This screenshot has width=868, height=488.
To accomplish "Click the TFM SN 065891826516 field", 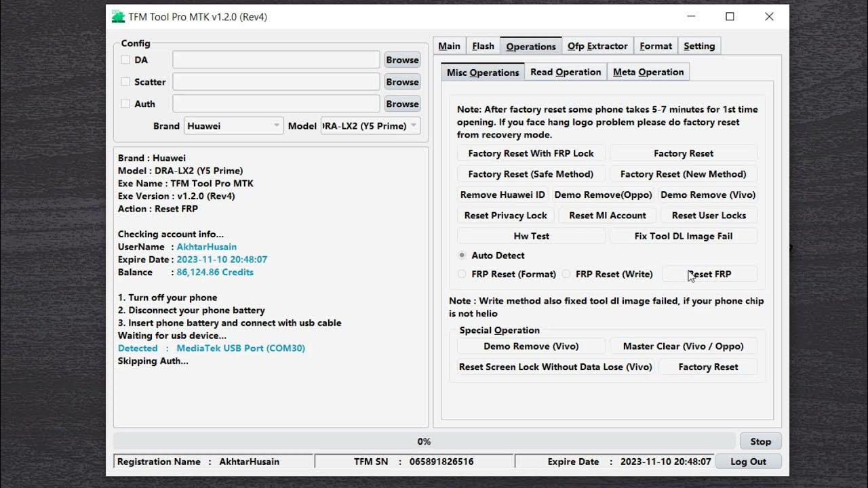I will point(414,462).
